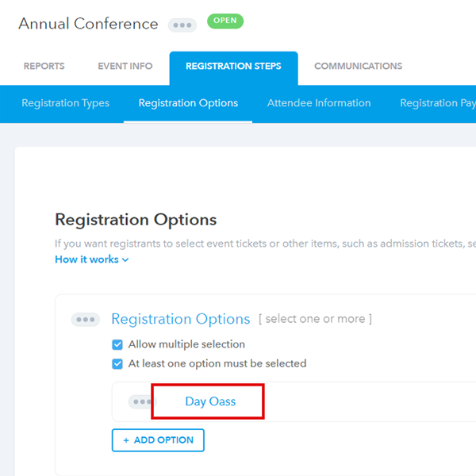Switch to the Attendee Information sub-tab
This screenshot has height=476, width=476.
tap(319, 103)
